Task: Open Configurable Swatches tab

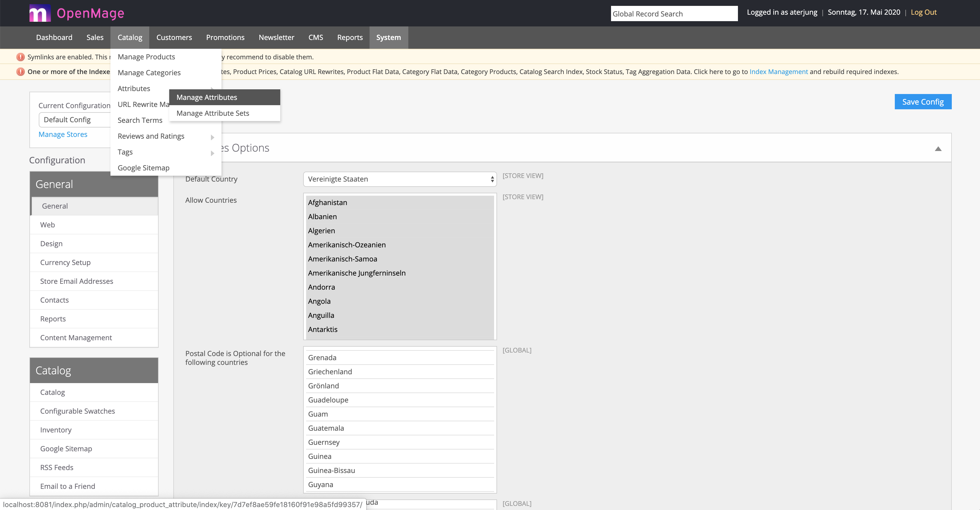Action: 94,411
